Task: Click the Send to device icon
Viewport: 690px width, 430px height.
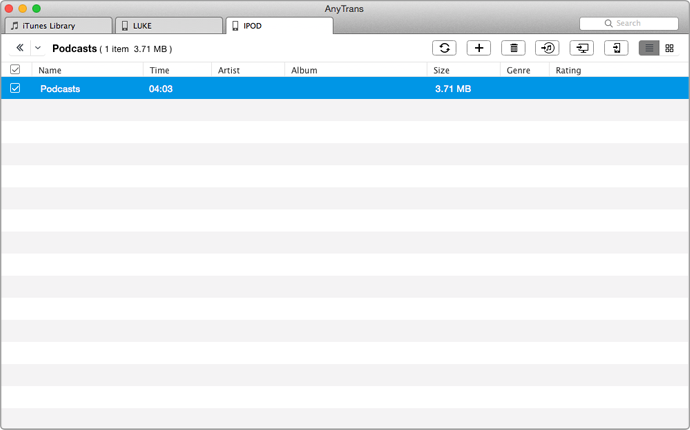Action: [x=616, y=48]
